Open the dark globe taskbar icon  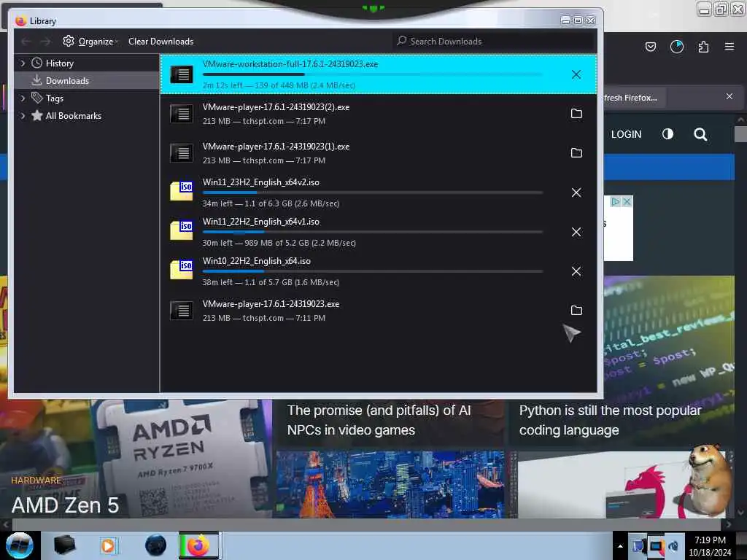155,545
